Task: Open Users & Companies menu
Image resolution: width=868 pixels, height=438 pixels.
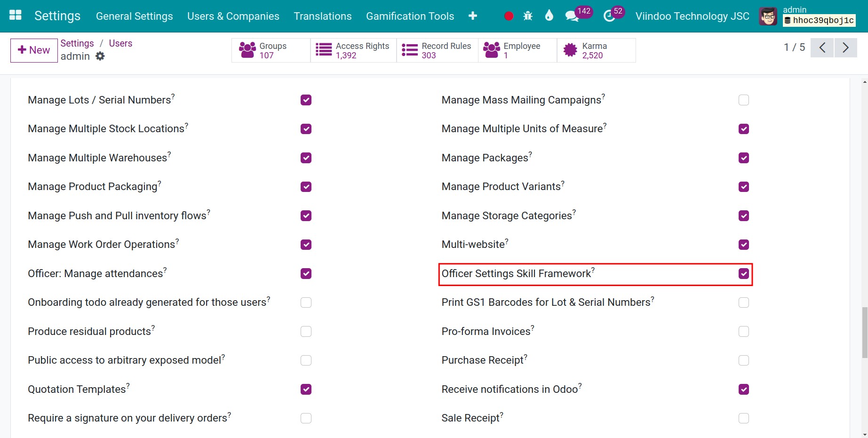Action: pyautogui.click(x=233, y=16)
